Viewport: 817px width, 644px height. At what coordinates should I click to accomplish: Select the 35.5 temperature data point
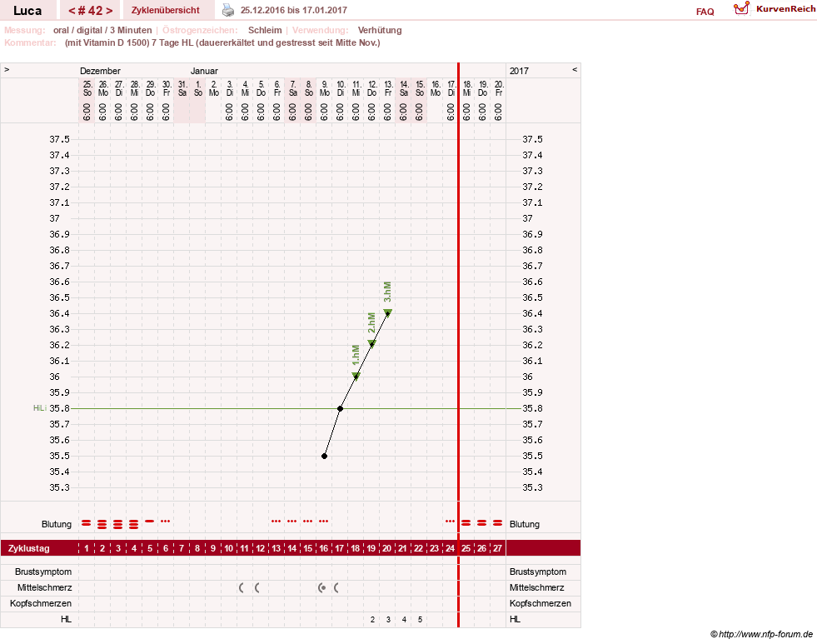(324, 456)
